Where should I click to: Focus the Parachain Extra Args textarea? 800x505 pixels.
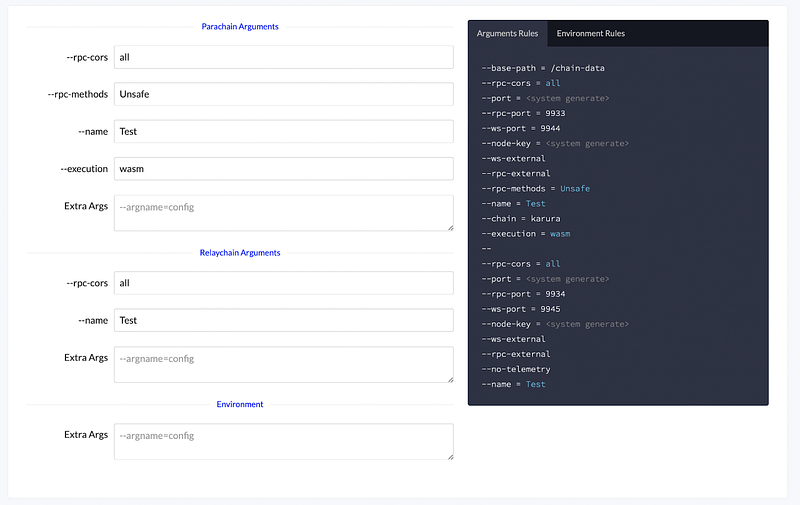pos(283,213)
